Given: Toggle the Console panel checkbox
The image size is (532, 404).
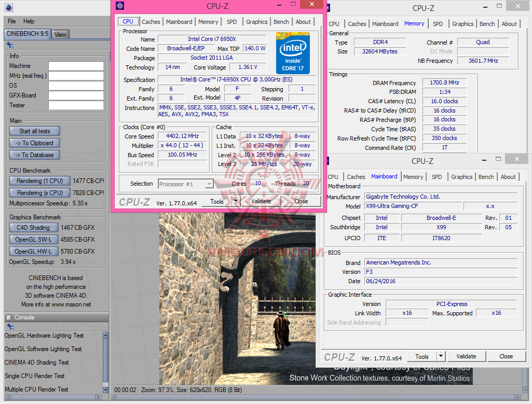Looking at the screenshot, I should pyautogui.click(x=8, y=317).
